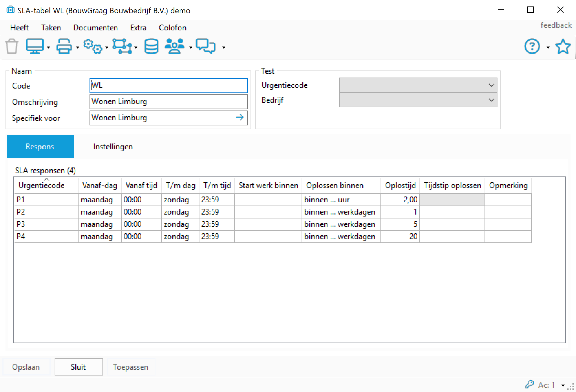Viewport: 576px width, 392px height.
Task: Click the users group icon
Action: pos(175,47)
